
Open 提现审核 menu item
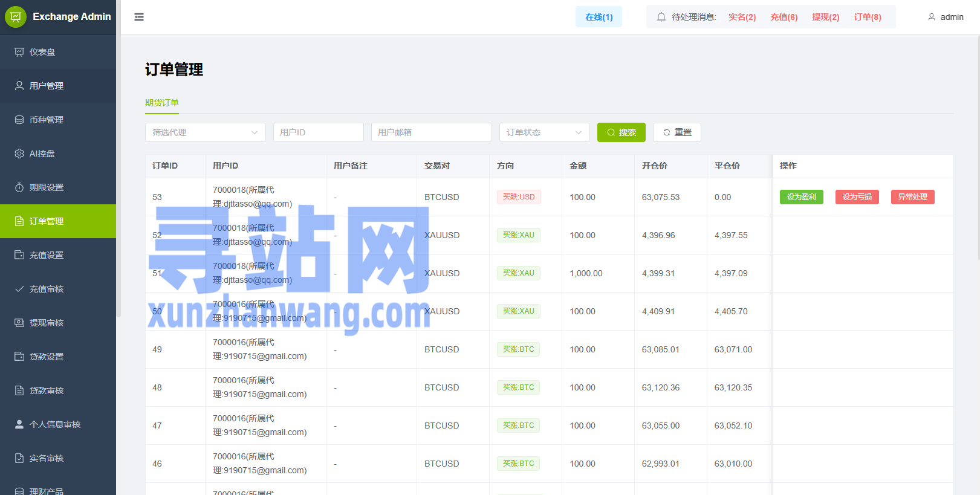[58, 323]
